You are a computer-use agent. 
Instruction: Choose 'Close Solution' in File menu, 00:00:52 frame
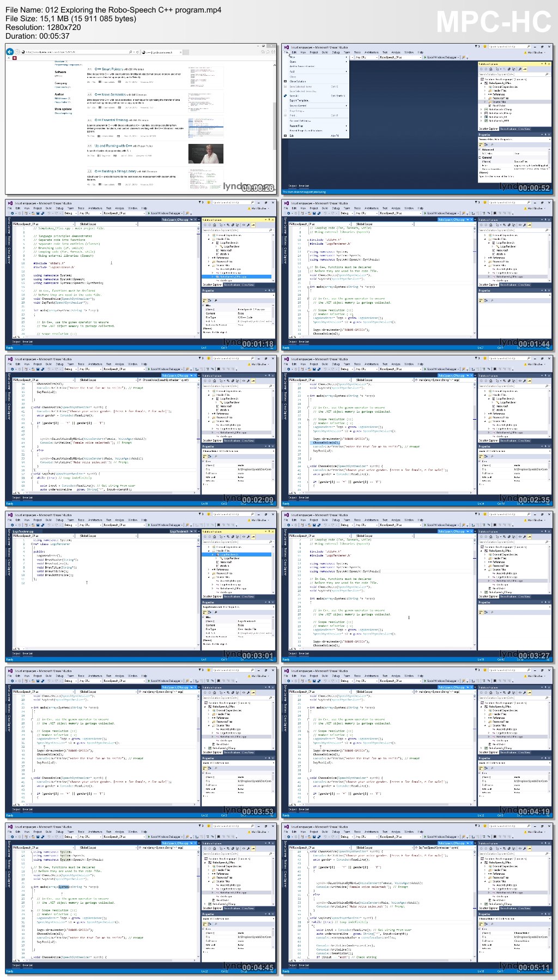[316, 81]
